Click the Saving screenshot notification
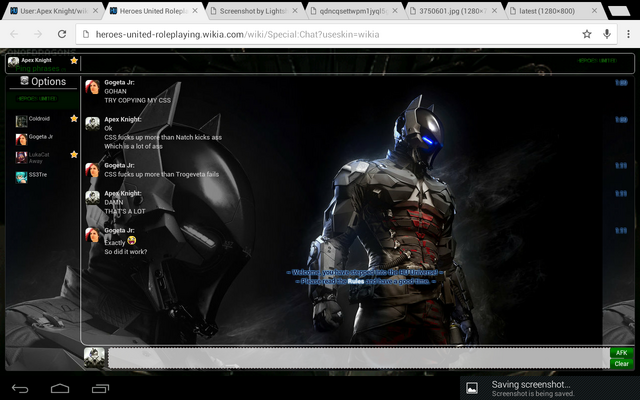This screenshot has width=640, height=400. click(550, 388)
